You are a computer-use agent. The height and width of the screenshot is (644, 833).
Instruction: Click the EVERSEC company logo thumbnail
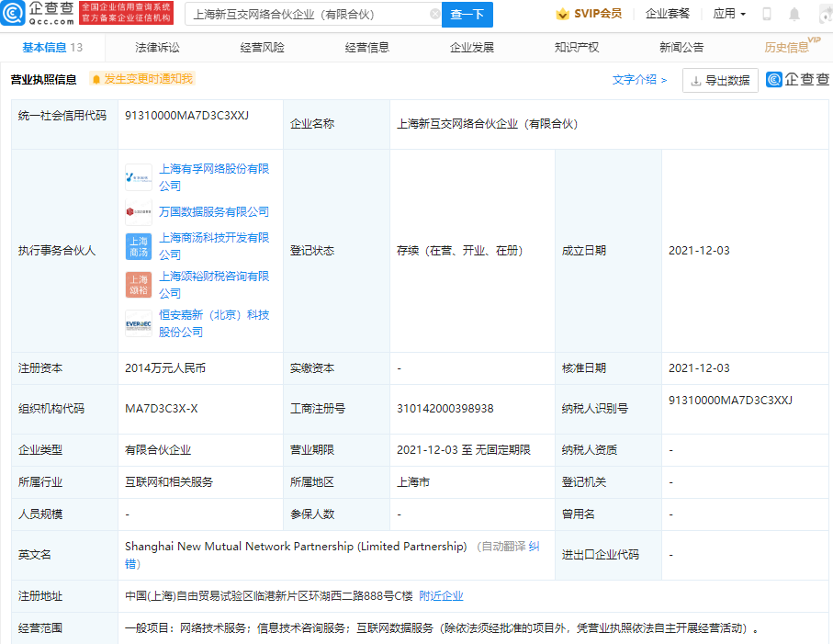[139, 323]
